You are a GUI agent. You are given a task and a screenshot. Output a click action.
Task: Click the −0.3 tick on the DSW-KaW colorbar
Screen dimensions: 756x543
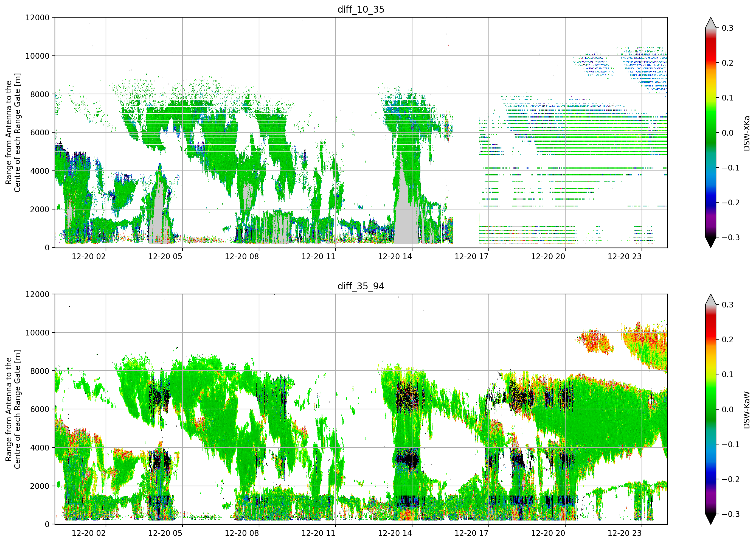click(x=731, y=514)
